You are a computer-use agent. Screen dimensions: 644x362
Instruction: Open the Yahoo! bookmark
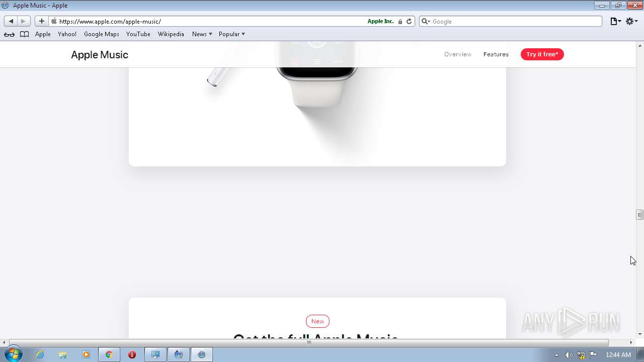pos(67,34)
